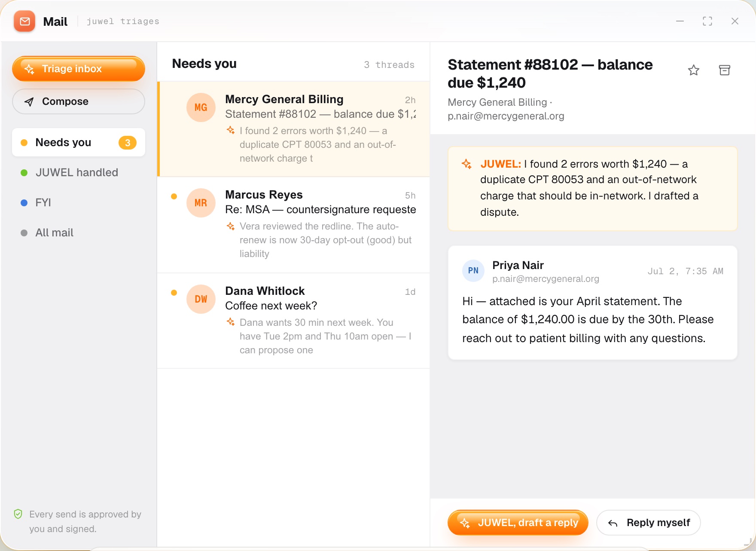Click the MR avatar for Marcus Reyes
The image size is (756, 551).
tap(201, 203)
